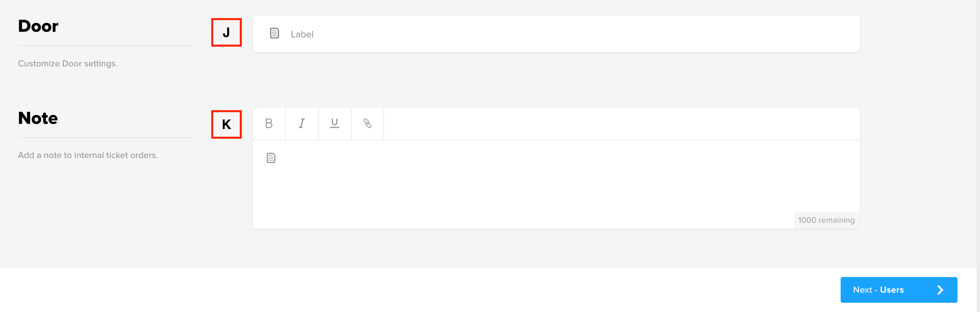Click the document icon in Label field
The image size is (980, 312).
click(x=275, y=33)
